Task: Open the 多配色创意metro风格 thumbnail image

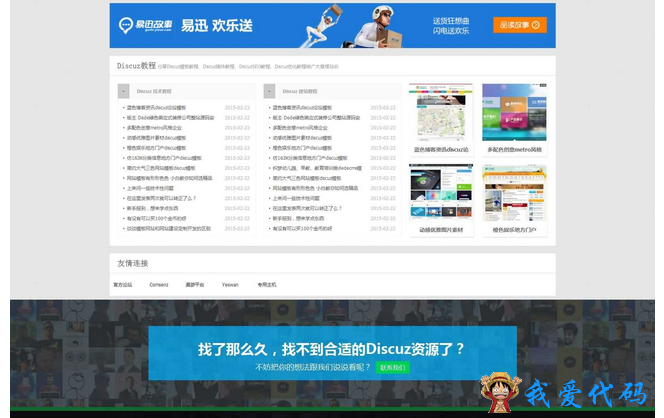Action: pos(514,112)
